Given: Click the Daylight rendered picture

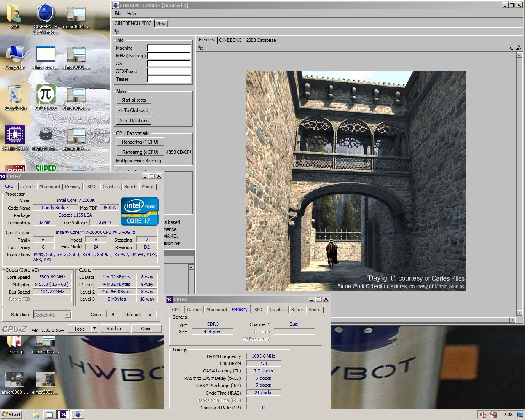Looking at the screenshot, I should [x=356, y=181].
